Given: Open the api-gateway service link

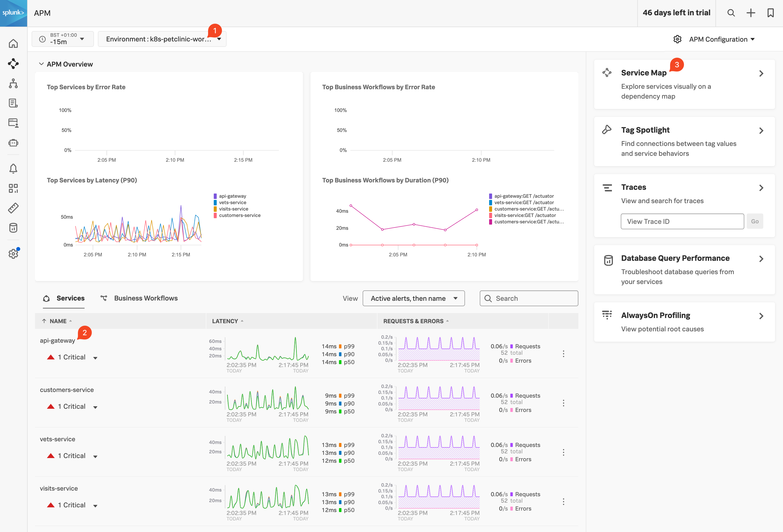Looking at the screenshot, I should pos(58,340).
